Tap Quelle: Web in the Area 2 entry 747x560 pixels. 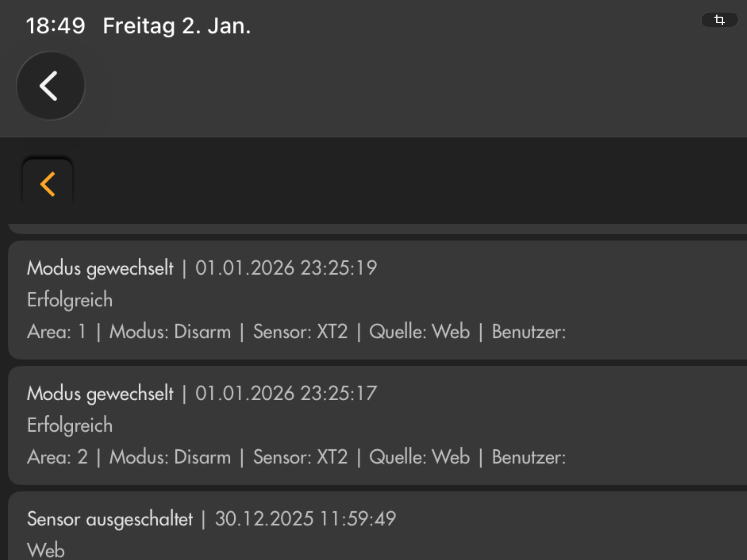(419, 457)
